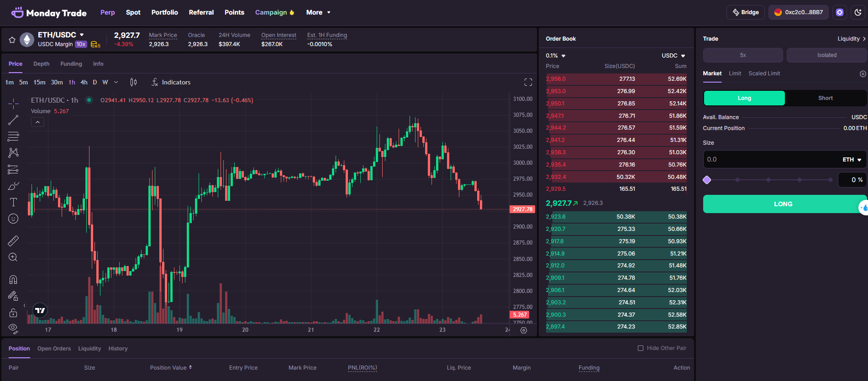The width and height of the screenshot is (868, 381).
Task: Select the text annotation tool
Action: tap(13, 202)
